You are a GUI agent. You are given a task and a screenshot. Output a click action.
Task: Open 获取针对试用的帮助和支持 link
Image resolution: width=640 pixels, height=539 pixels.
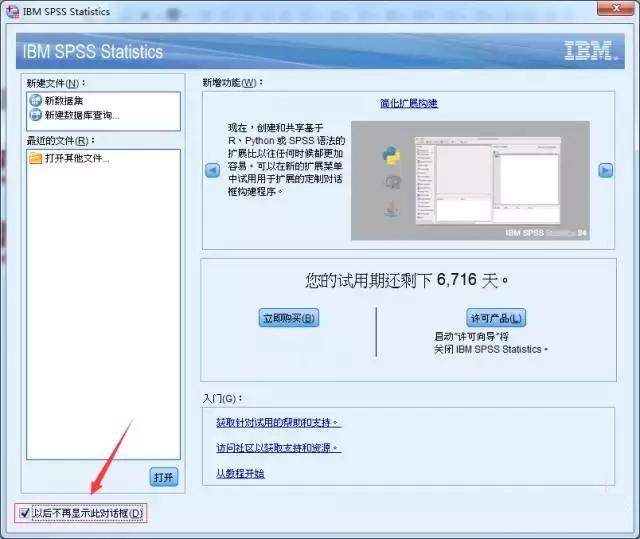(278, 423)
